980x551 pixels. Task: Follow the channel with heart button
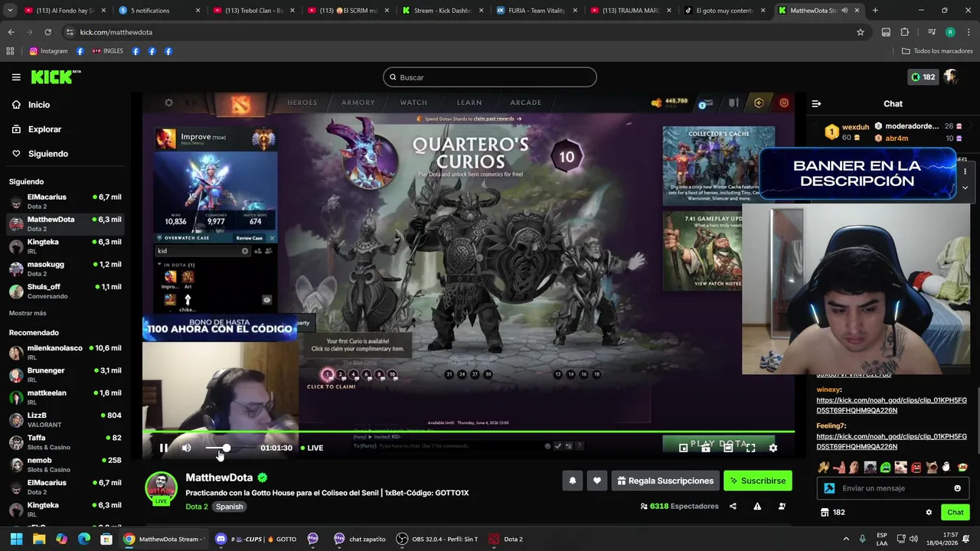point(597,481)
